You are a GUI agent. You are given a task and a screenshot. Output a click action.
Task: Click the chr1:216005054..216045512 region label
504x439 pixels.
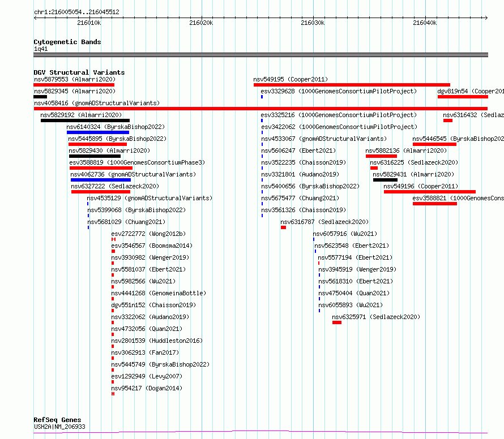click(x=76, y=12)
